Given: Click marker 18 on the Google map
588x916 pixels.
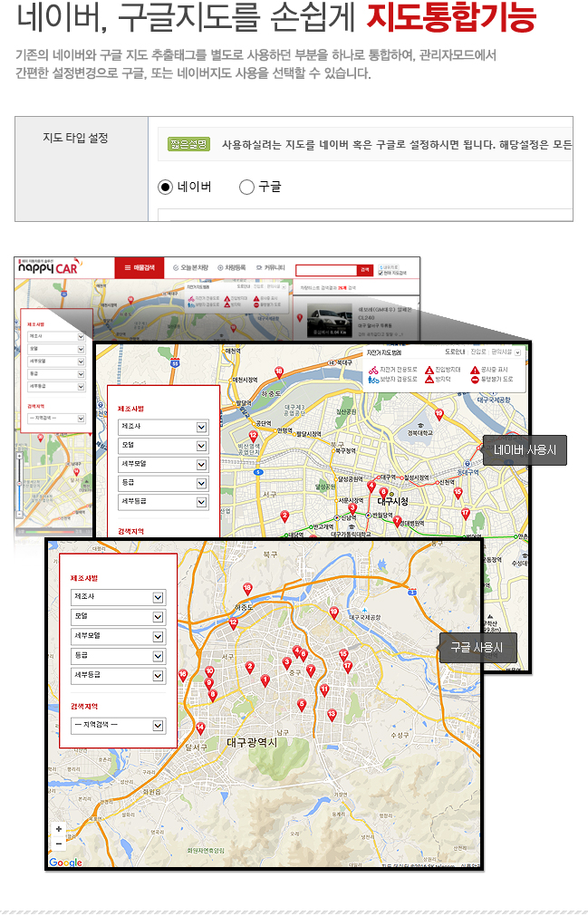Looking at the screenshot, I should click(247, 589).
